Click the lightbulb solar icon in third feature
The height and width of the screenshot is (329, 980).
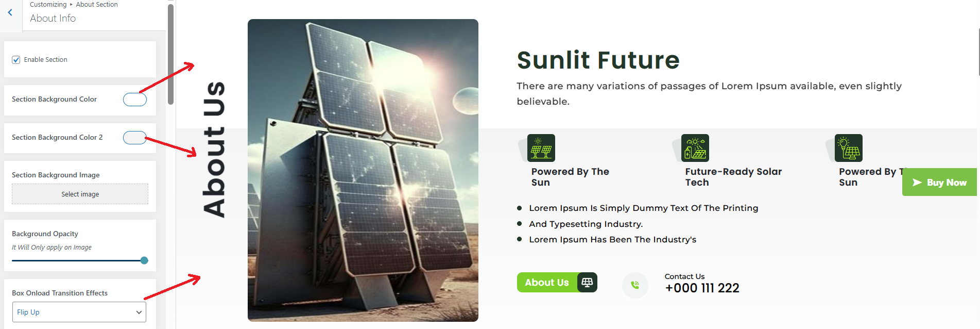848,148
